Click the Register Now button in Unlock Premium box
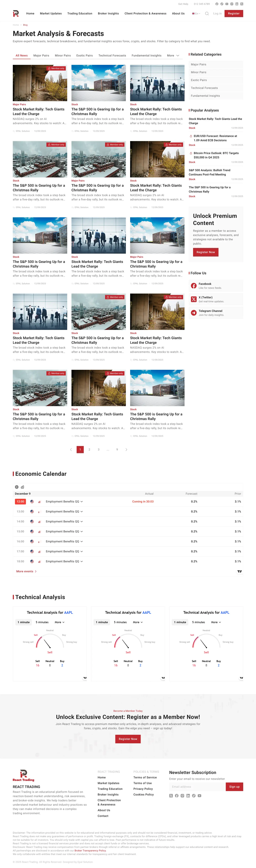This screenshot has height=868, width=256. coord(206,252)
